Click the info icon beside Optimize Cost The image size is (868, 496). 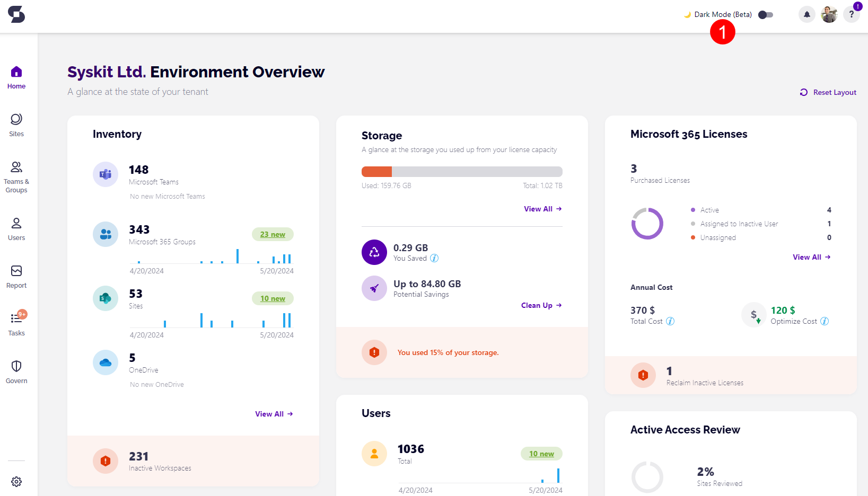(825, 321)
